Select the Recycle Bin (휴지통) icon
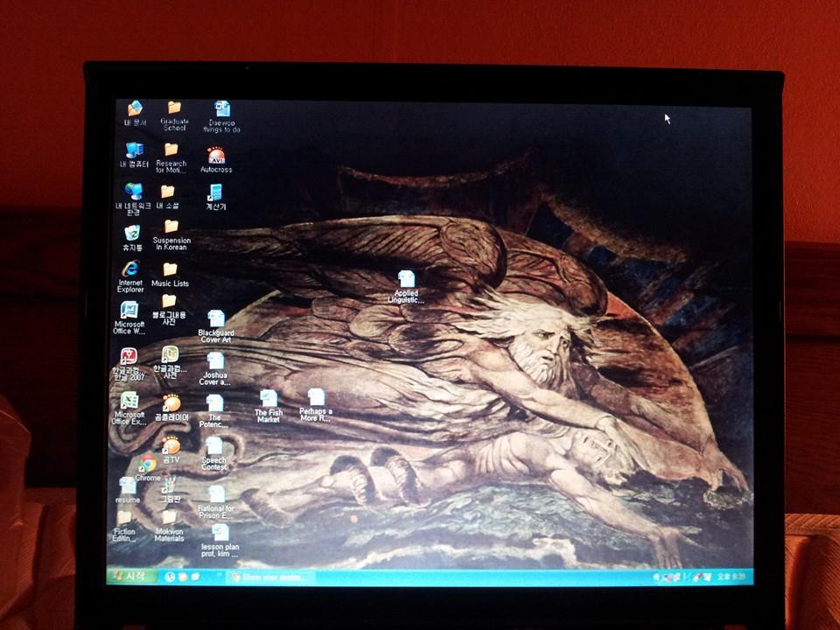This screenshot has height=630, width=840. (132, 234)
